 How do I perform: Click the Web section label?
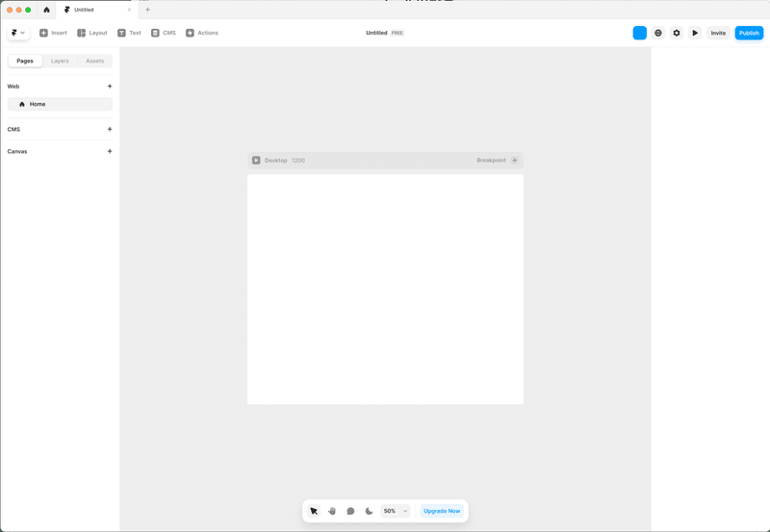click(13, 87)
